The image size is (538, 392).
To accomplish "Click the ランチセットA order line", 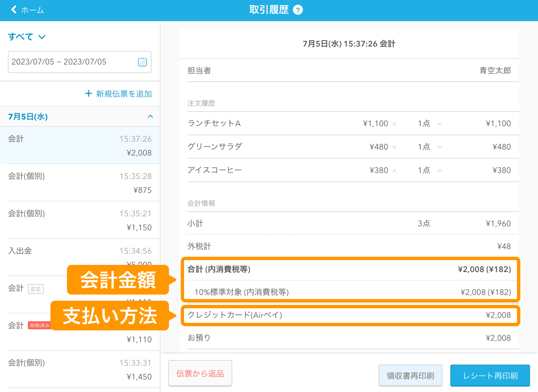I will (x=350, y=123).
